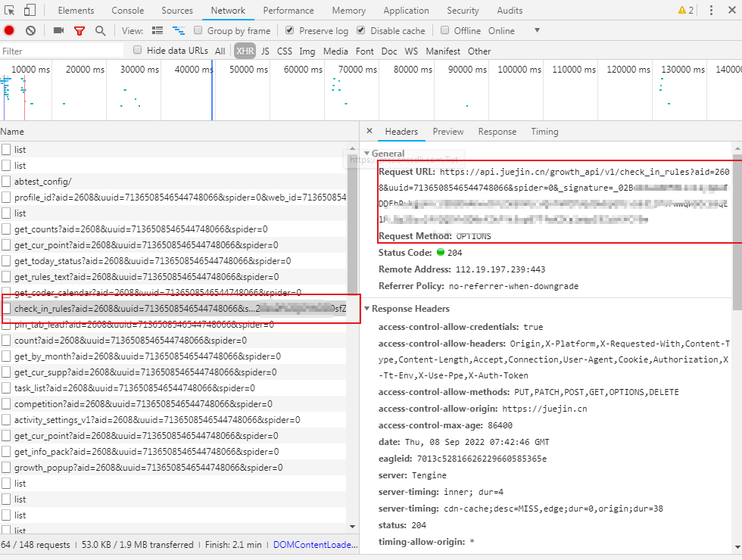Stop recording network log (red circle)
Viewport: 742px width, 560px height.
click(9, 31)
